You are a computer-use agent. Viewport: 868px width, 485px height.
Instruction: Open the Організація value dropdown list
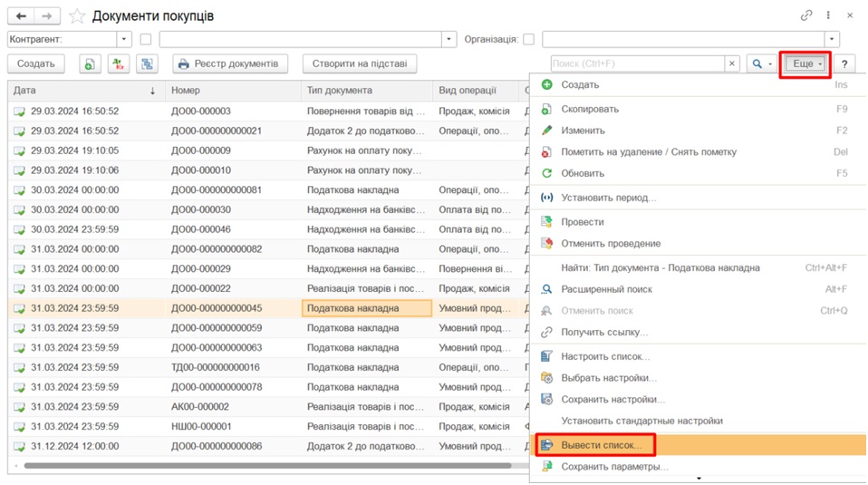tap(832, 39)
